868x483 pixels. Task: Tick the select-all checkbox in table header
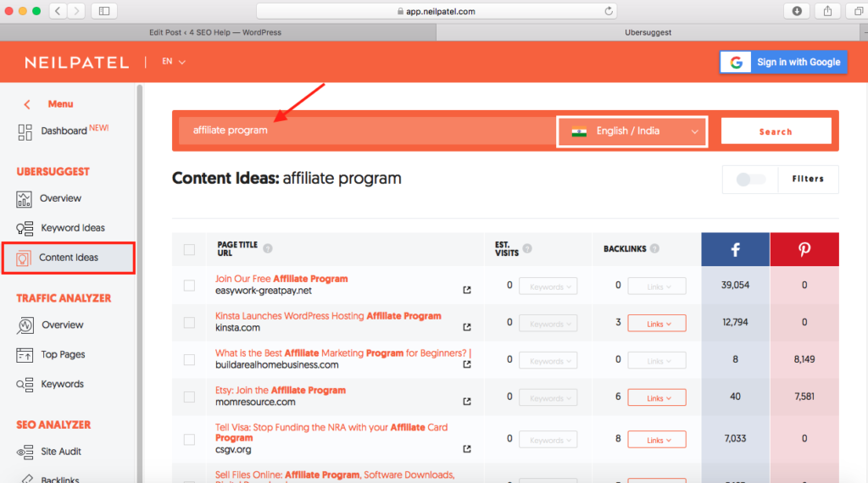tap(189, 249)
